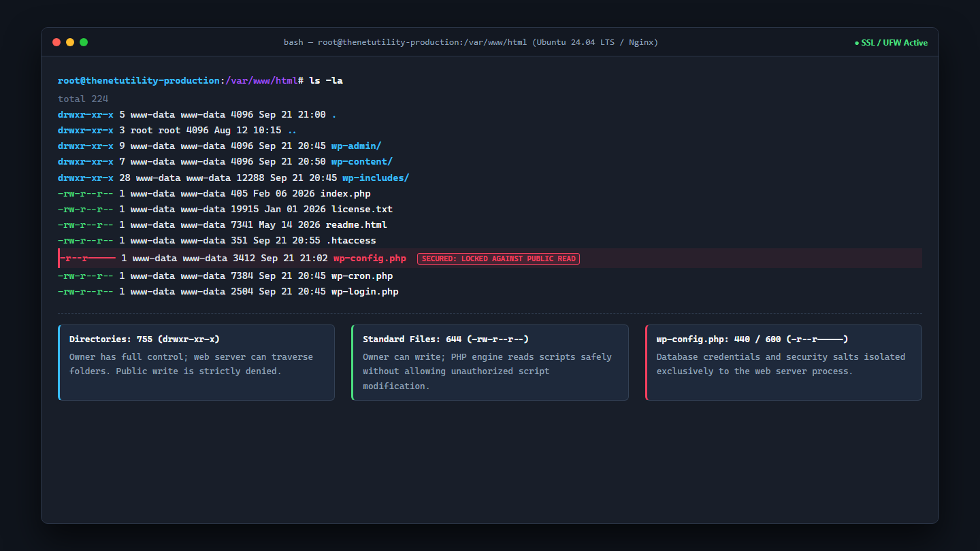The height and width of the screenshot is (551, 980).
Task: Click the 7384 size of wp-cron.php
Action: [x=242, y=275]
